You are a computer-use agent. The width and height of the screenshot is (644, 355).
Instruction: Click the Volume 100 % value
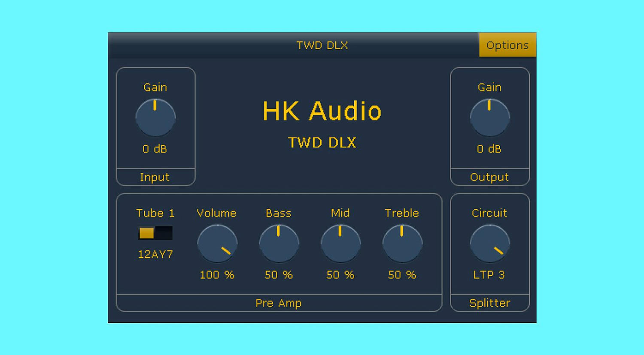(x=217, y=275)
